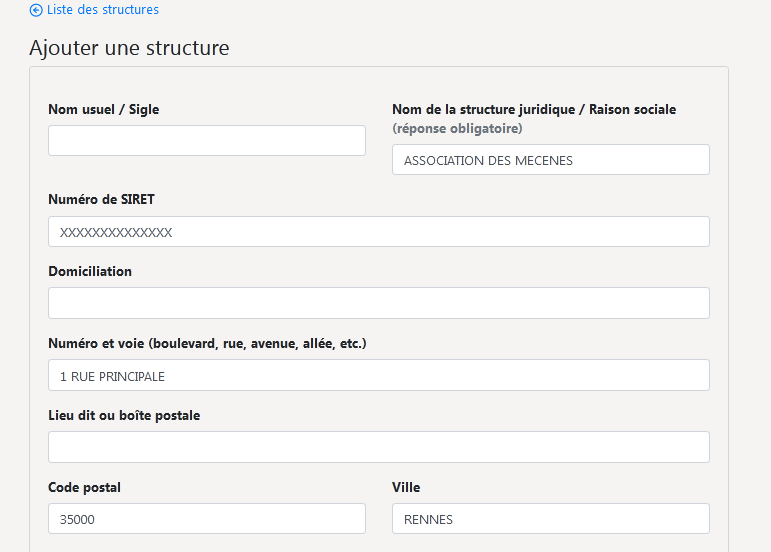771x552 pixels.
Task: Click the (réponse obligatoire) hint text
Action: 457,129
